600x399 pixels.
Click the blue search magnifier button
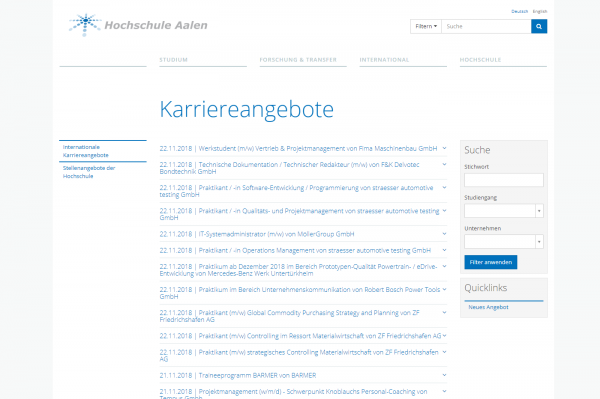(x=539, y=26)
